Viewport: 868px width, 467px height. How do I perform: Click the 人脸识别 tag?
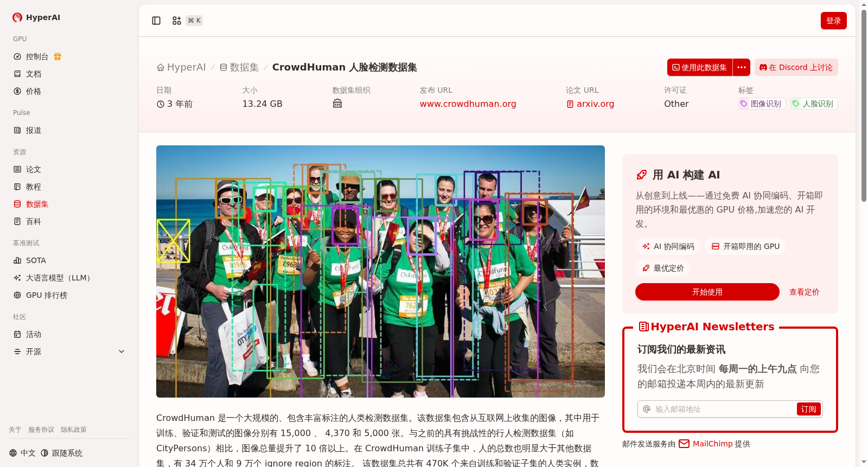[x=814, y=104]
